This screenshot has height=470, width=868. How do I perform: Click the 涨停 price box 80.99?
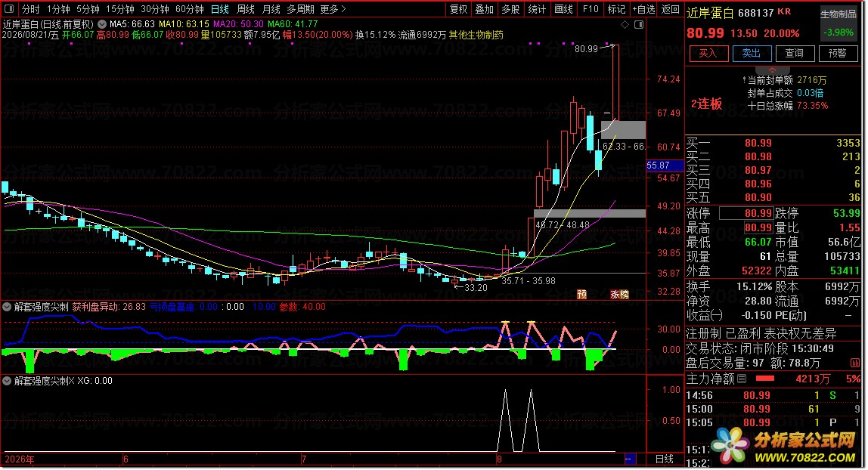click(x=745, y=213)
